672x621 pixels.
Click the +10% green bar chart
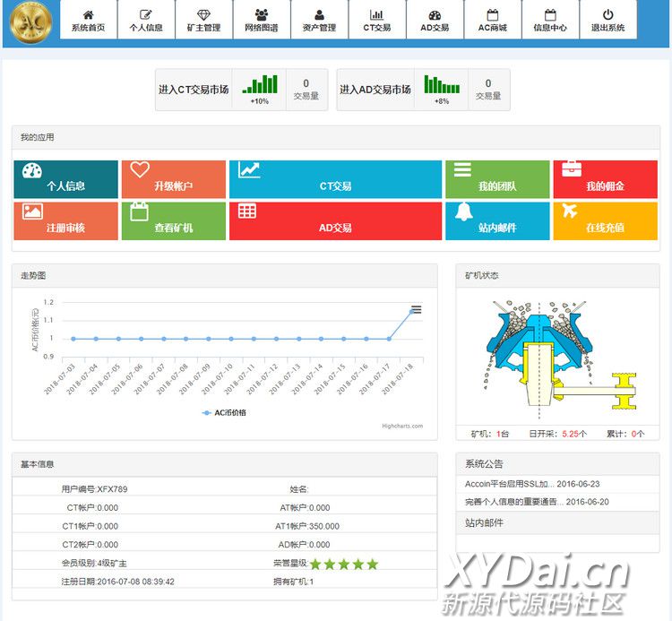click(x=260, y=84)
